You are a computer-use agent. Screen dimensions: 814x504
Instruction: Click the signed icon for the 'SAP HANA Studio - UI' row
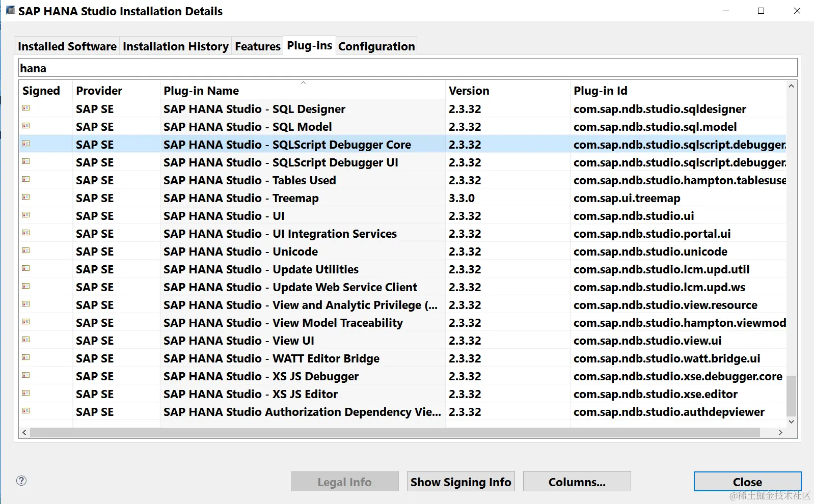[26, 215]
